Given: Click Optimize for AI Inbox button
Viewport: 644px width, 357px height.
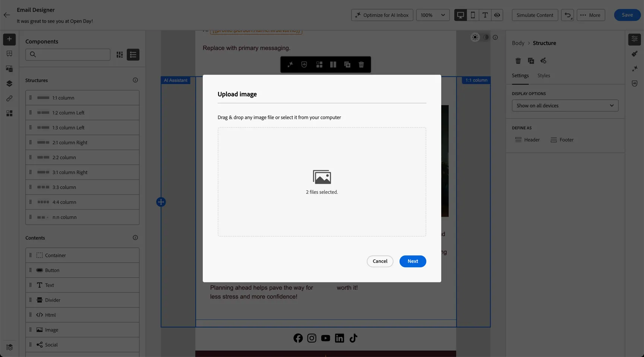Looking at the screenshot, I should (x=382, y=15).
